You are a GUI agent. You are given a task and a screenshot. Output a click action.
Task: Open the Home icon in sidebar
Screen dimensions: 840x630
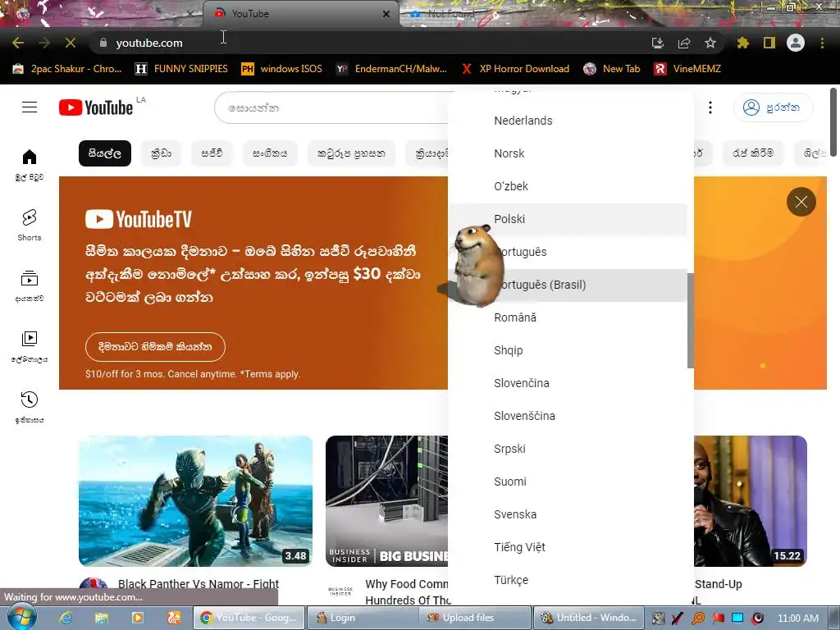pyautogui.click(x=30, y=157)
